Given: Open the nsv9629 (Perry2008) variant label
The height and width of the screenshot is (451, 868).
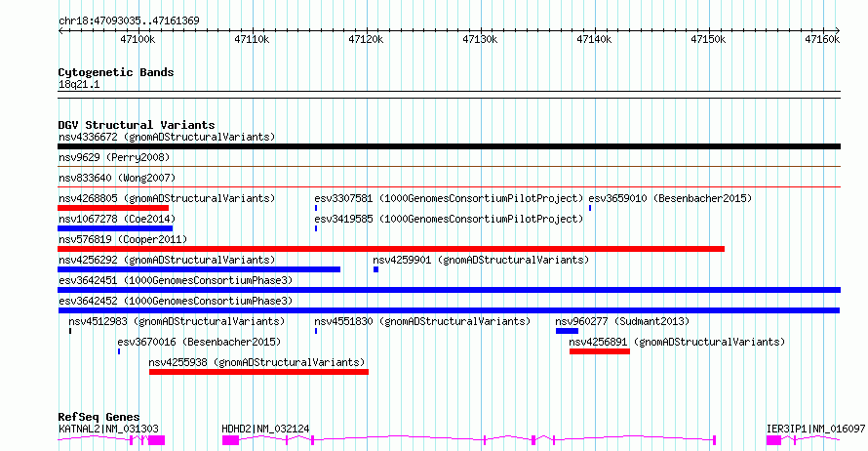Looking at the screenshot, I should [x=114, y=157].
